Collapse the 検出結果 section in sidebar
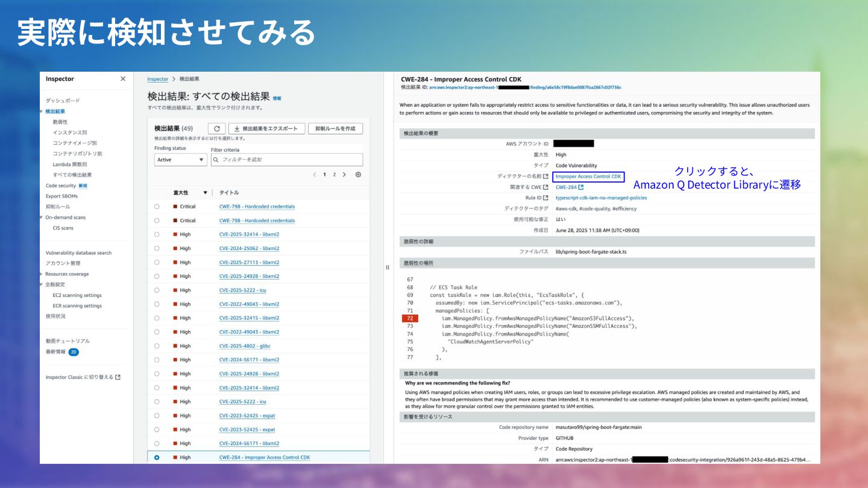The image size is (868, 488). pyautogui.click(x=42, y=111)
